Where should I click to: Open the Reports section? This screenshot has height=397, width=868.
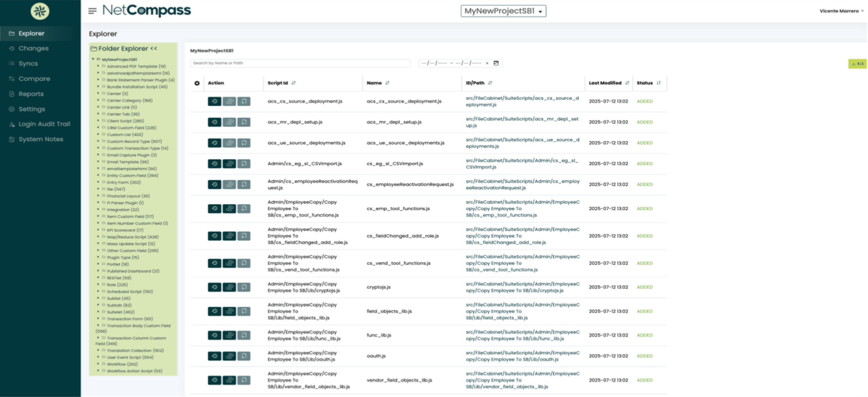pyautogui.click(x=31, y=94)
